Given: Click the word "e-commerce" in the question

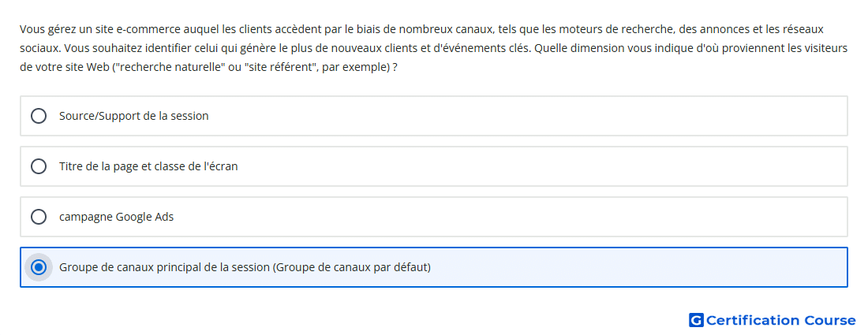Looking at the screenshot, I should pos(137,28).
